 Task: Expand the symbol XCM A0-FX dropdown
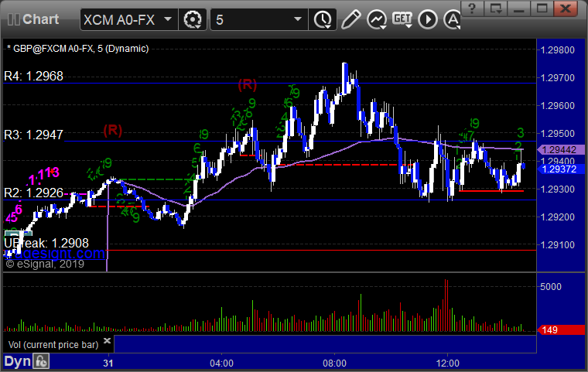(168, 19)
